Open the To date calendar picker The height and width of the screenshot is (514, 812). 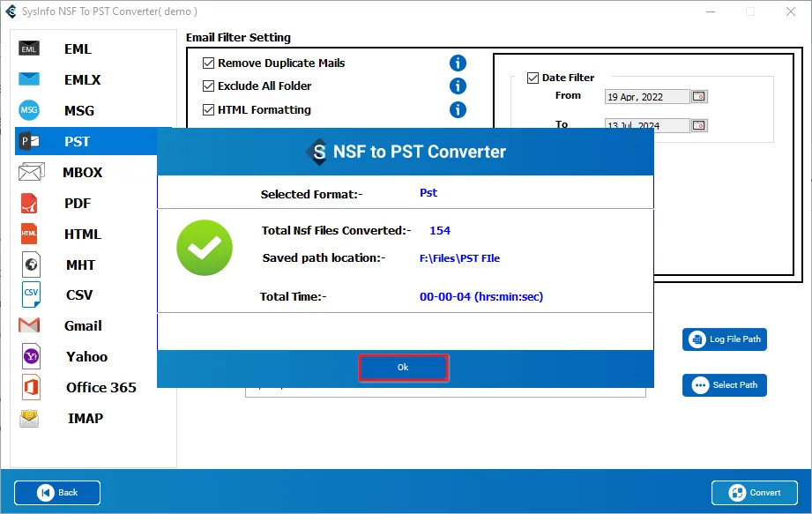click(699, 125)
